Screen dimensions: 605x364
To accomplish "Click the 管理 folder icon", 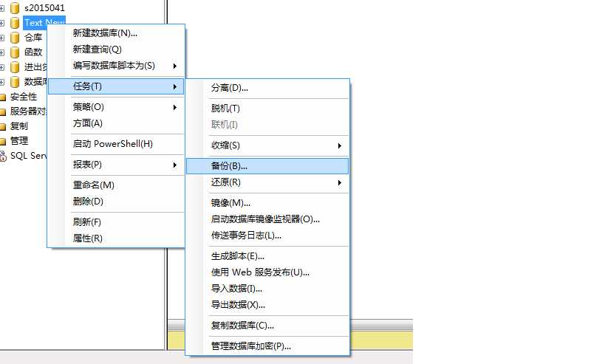I will pos(3,141).
